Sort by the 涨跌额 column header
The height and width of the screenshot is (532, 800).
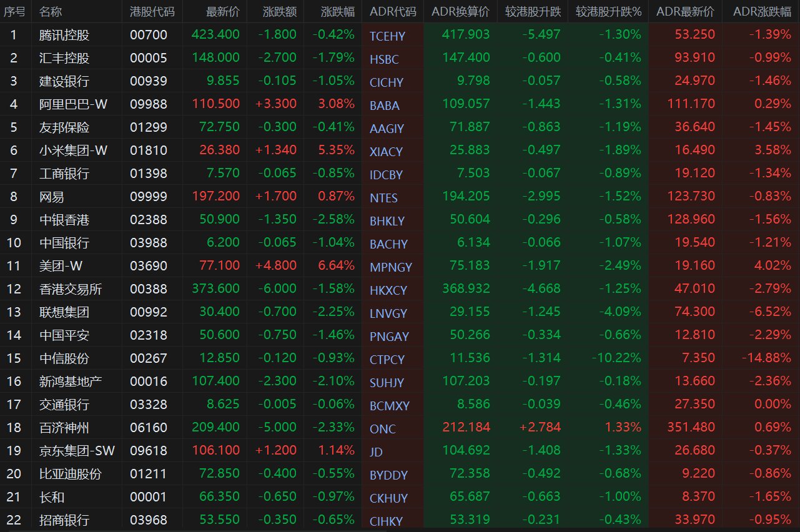pos(280,12)
